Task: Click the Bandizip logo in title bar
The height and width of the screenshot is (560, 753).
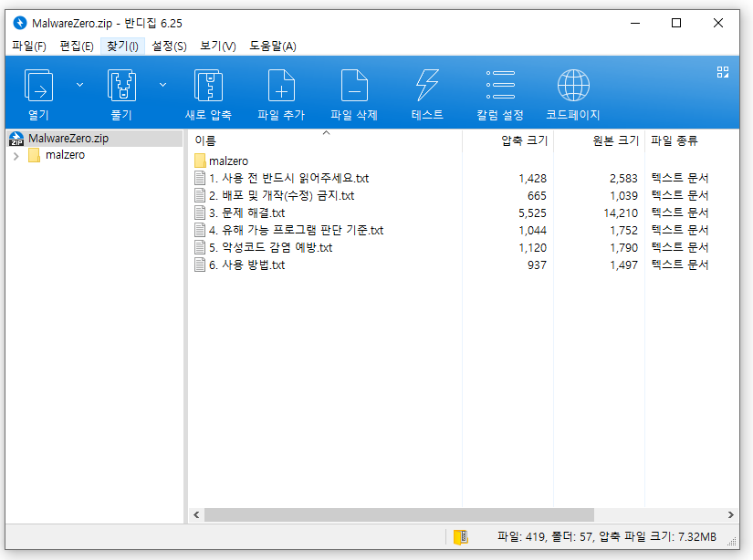Action: [x=20, y=23]
